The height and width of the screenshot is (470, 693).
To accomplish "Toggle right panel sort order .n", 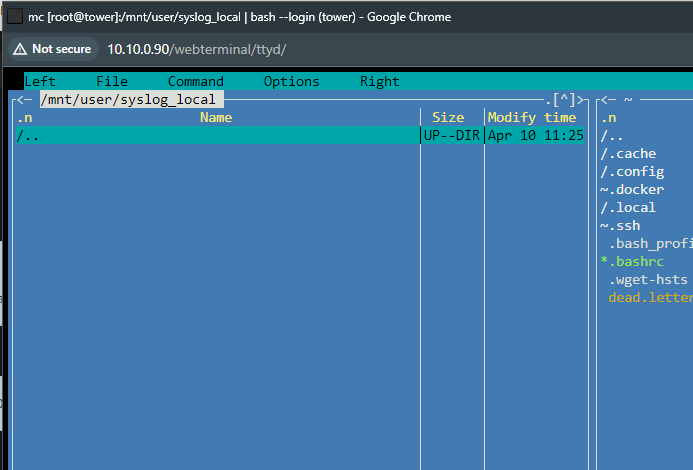I will (609, 118).
